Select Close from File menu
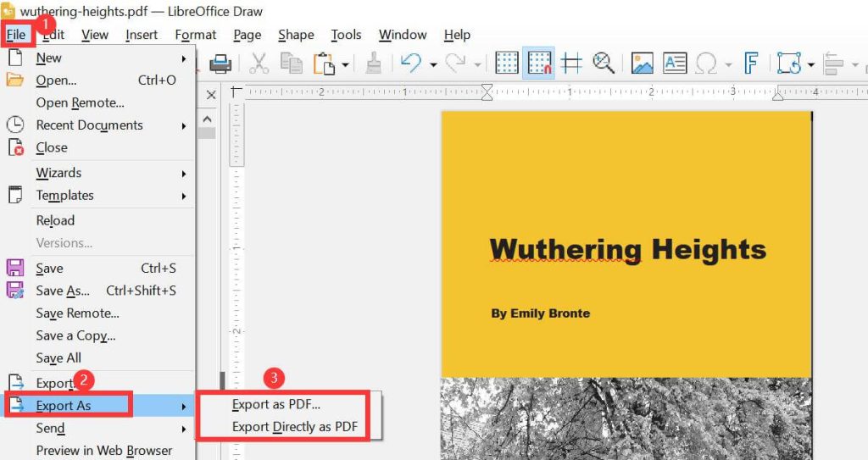Image resolution: width=868 pixels, height=460 pixels. (98, 147)
